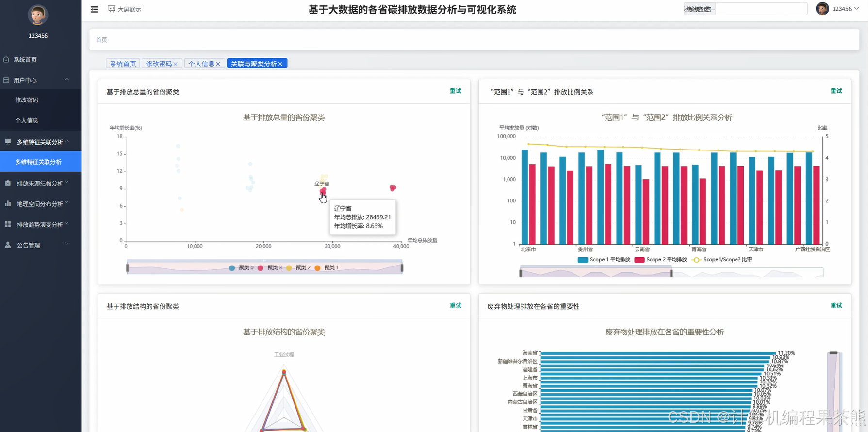
Task: Toggle the 聚类 3 legend series
Action: 270,268
